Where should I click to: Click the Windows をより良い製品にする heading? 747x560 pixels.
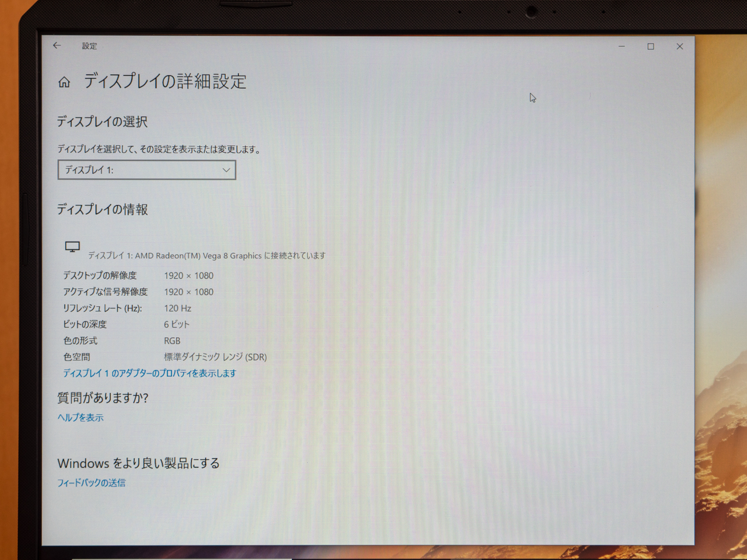[138, 463]
